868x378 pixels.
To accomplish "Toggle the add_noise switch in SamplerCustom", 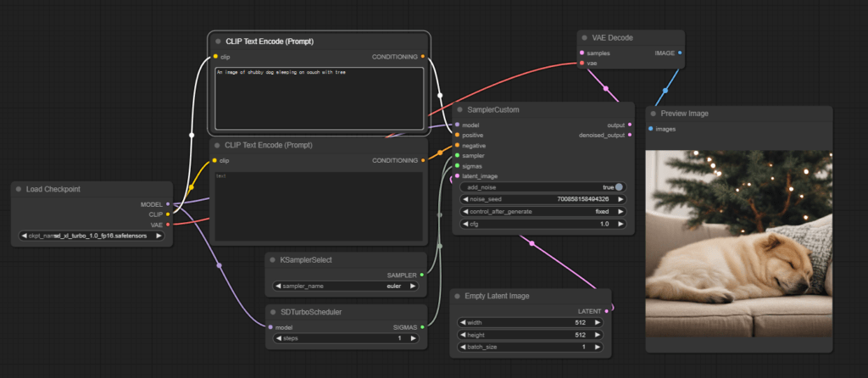I will [619, 187].
